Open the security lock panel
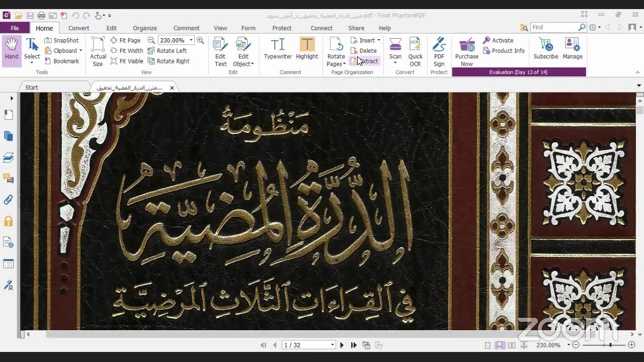644x362 pixels. point(9,221)
